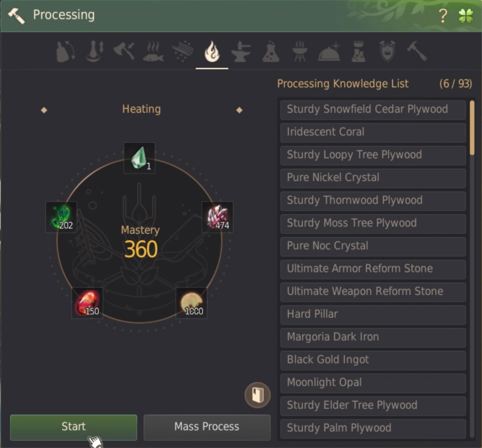Select Pure Nickel Crystal recipe entry

[x=373, y=178]
